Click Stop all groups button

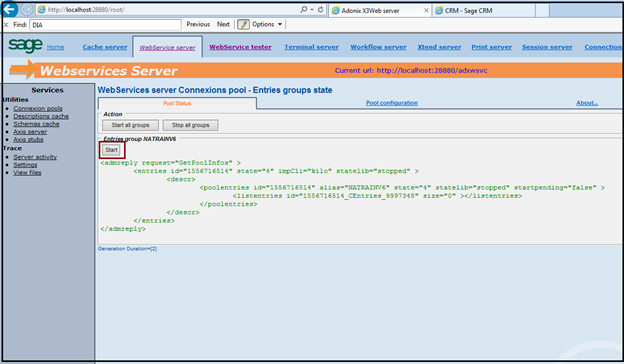(x=190, y=125)
